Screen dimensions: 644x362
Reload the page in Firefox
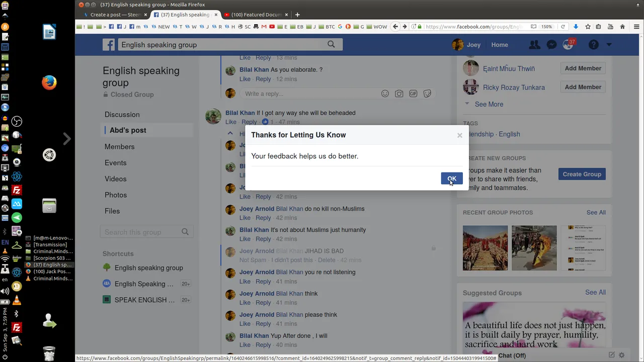coord(563,27)
